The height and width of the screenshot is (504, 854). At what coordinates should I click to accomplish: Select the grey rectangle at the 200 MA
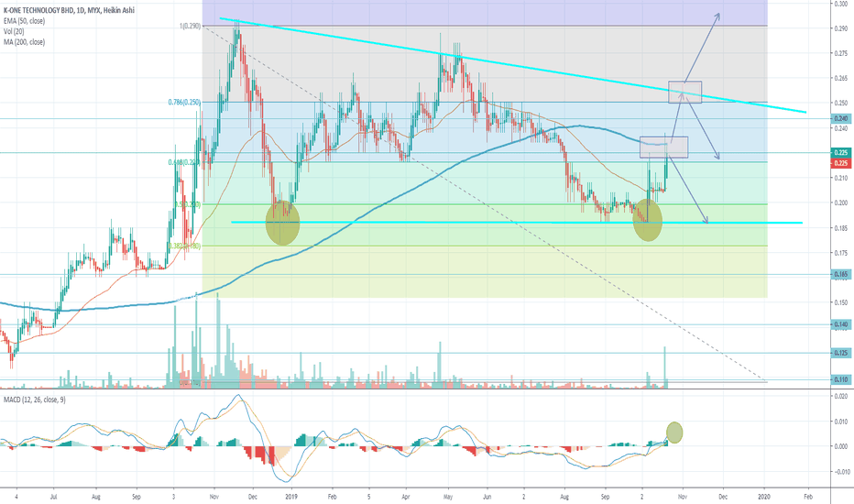[x=664, y=148]
